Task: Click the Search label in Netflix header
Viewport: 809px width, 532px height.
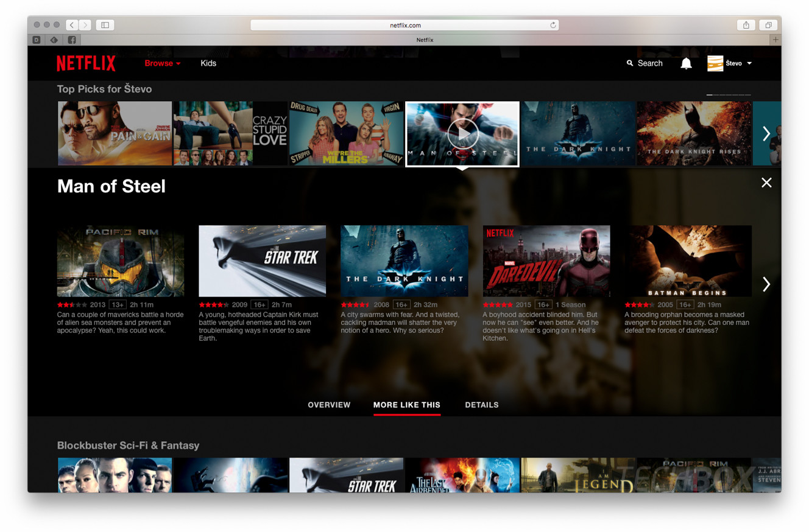Action: pos(650,63)
